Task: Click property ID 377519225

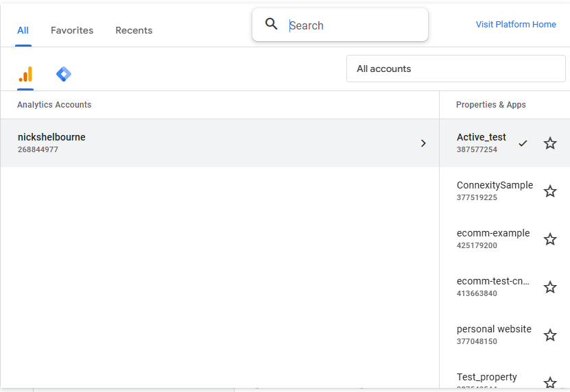Action: tap(477, 197)
